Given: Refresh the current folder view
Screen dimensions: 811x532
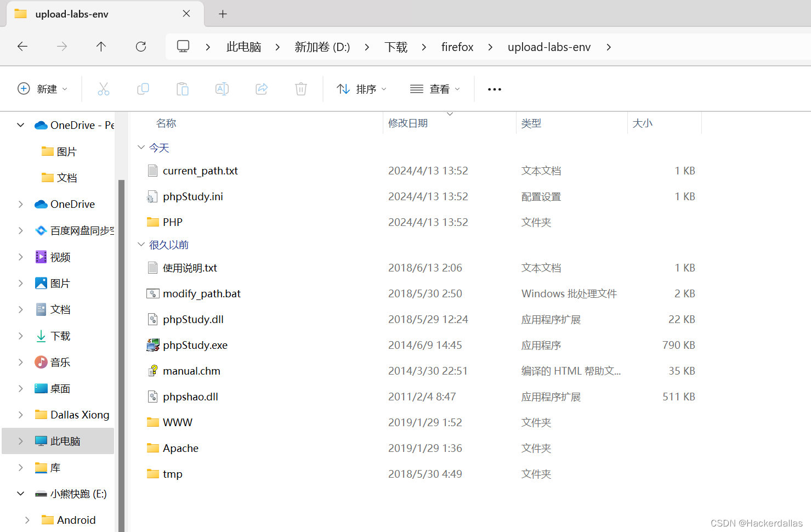Looking at the screenshot, I should point(141,47).
